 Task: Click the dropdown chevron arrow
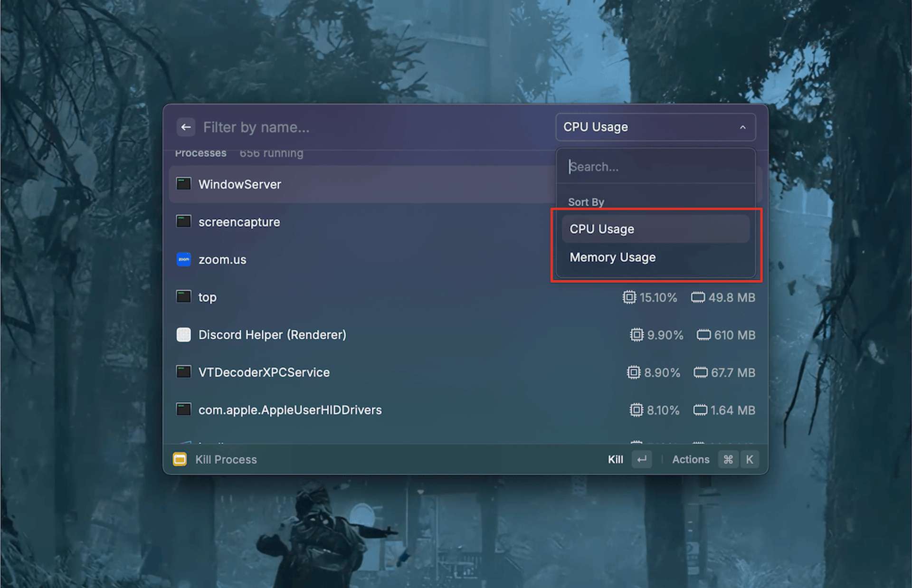743,127
